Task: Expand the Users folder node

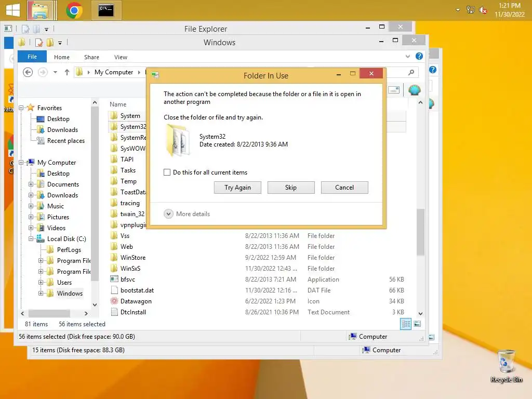Action: coord(41,282)
